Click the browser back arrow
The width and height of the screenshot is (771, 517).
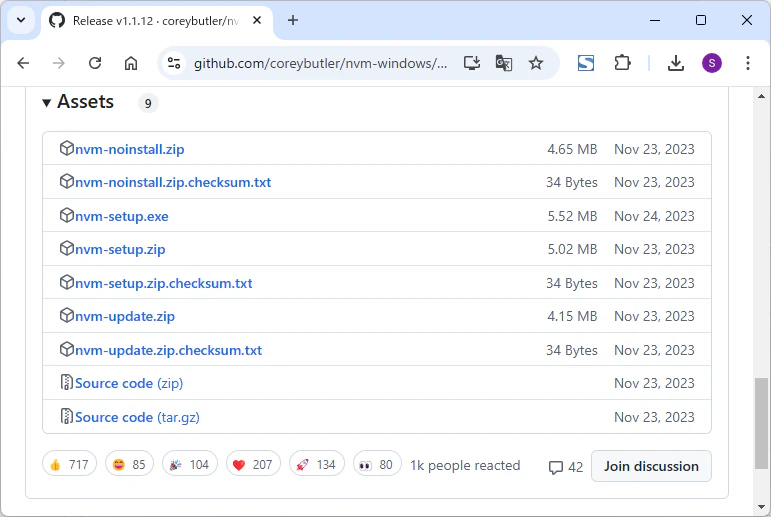23,63
